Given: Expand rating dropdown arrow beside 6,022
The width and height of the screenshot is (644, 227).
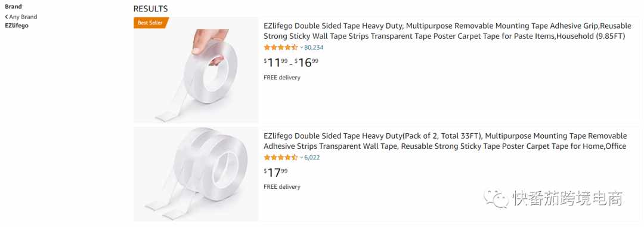Looking at the screenshot, I should 302,157.
